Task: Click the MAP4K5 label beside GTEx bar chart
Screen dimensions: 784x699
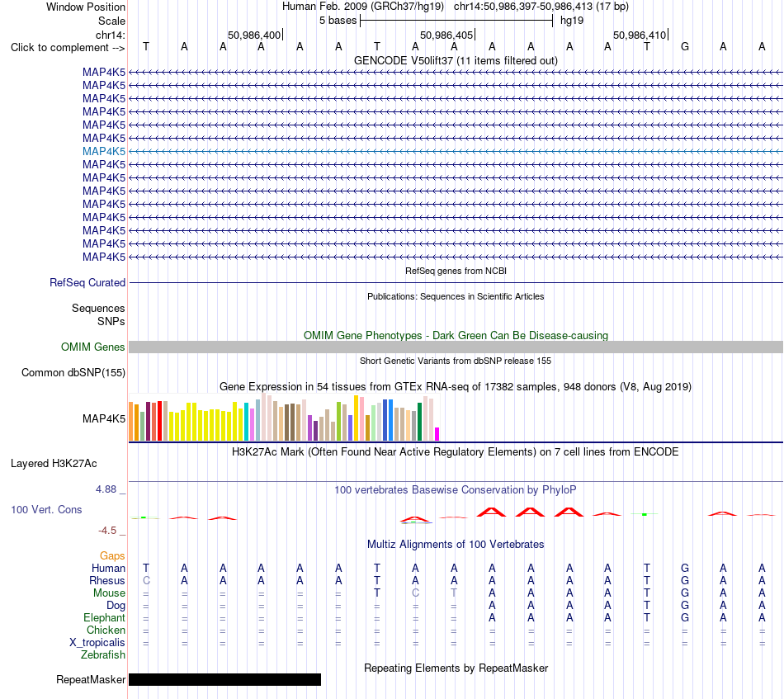Action: (104, 418)
